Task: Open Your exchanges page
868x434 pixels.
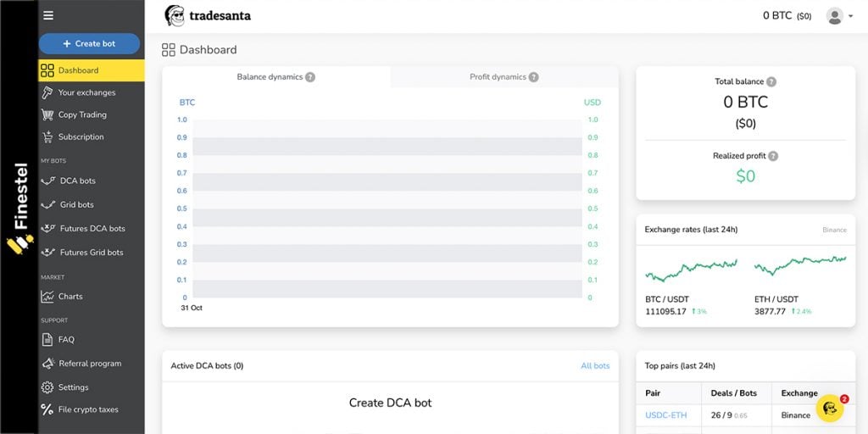Action: [87, 92]
